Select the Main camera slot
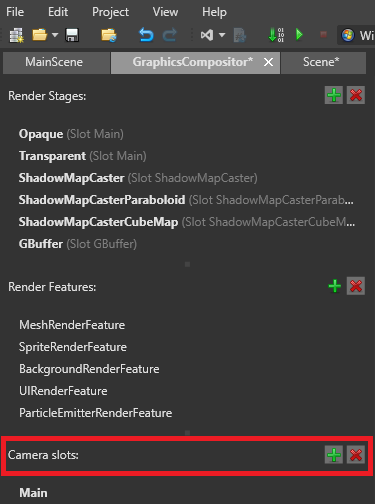 tap(33, 493)
